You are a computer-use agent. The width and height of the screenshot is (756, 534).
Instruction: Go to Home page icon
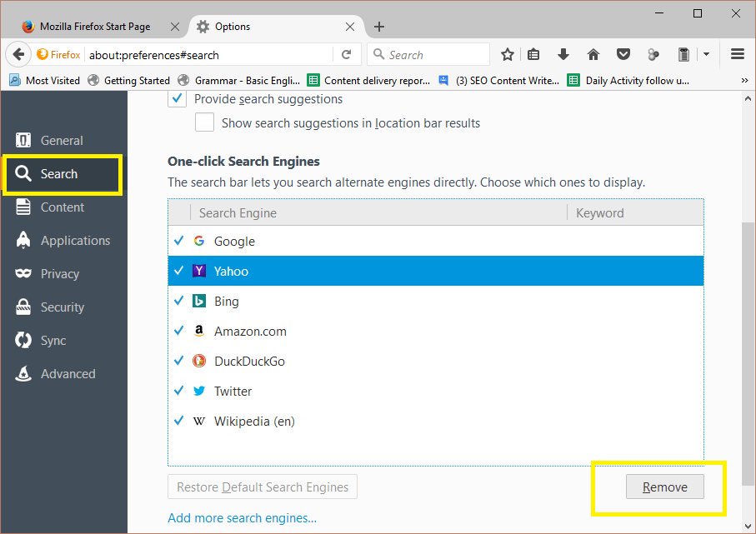coord(593,54)
